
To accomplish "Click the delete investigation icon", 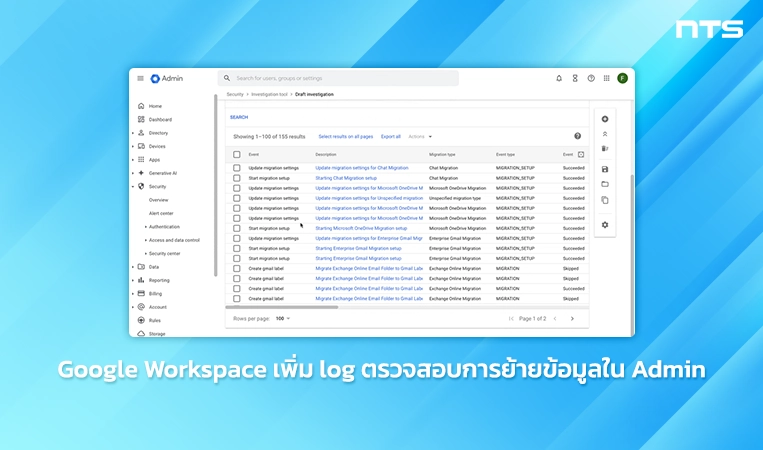I will [x=605, y=148].
